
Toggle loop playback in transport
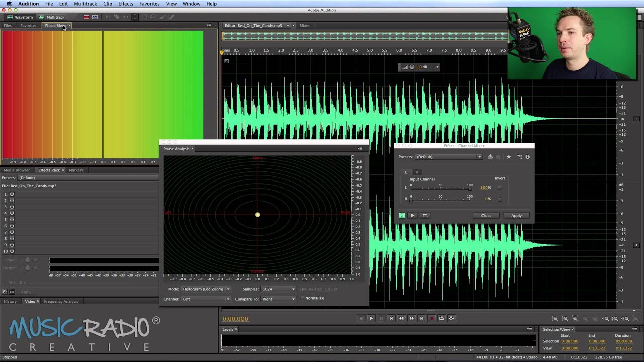pos(441,318)
